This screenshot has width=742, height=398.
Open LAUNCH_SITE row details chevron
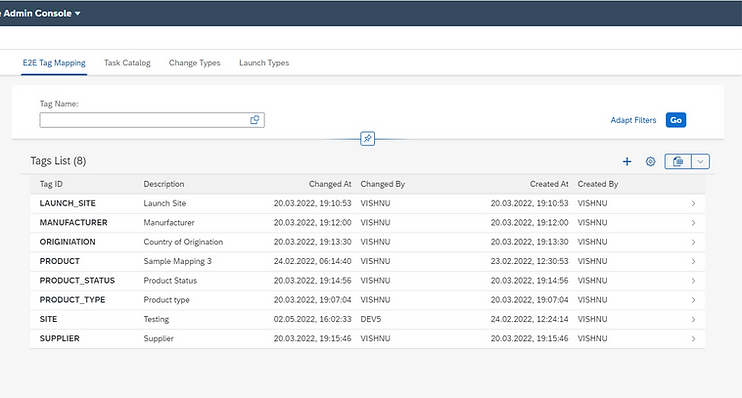coord(693,203)
